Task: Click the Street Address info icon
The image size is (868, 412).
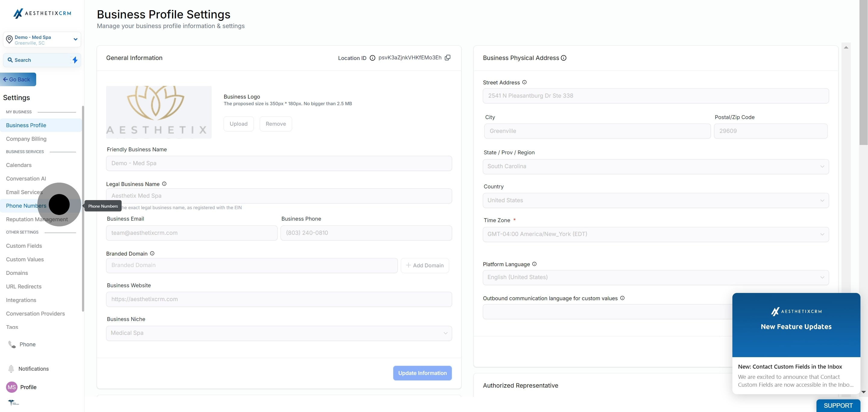Action: 524,82
